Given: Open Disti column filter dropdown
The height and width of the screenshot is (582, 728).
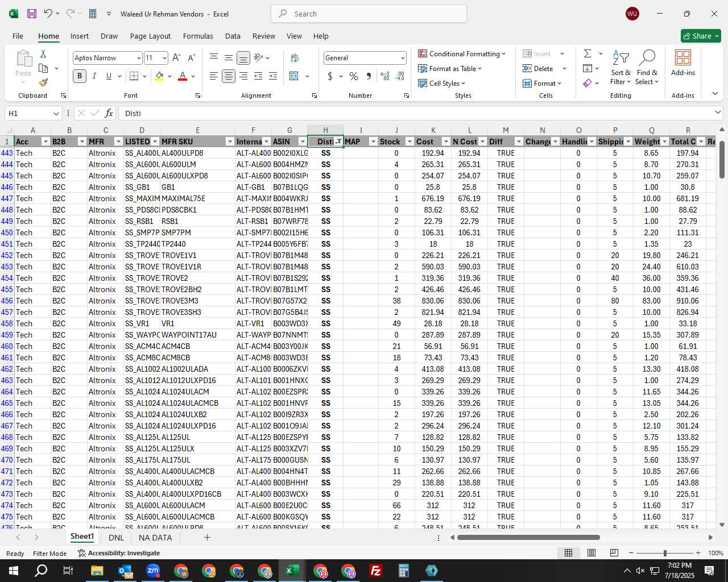Looking at the screenshot, I should pos(338,142).
